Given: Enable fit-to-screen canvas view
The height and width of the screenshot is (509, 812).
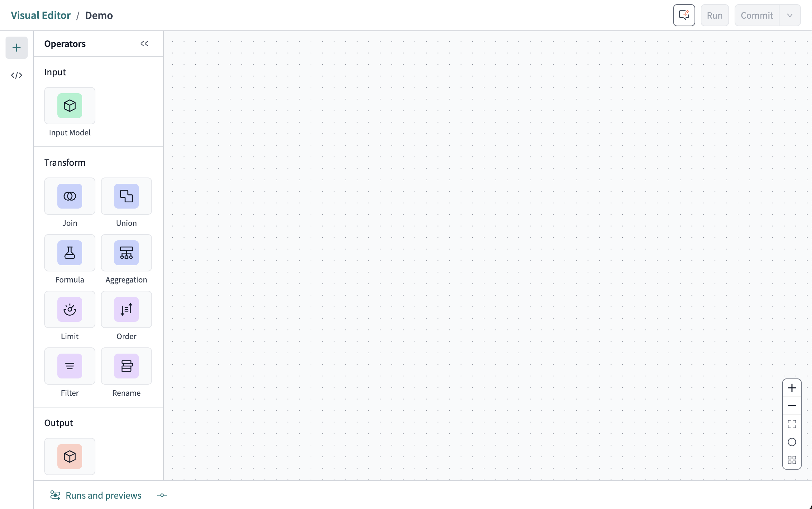Looking at the screenshot, I should pyautogui.click(x=792, y=424).
